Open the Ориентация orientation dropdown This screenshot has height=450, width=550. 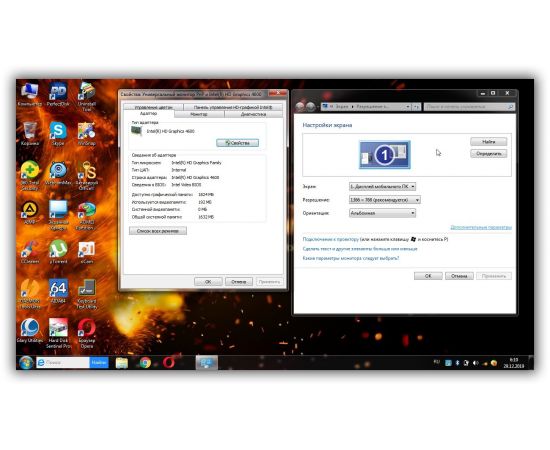(x=382, y=213)
